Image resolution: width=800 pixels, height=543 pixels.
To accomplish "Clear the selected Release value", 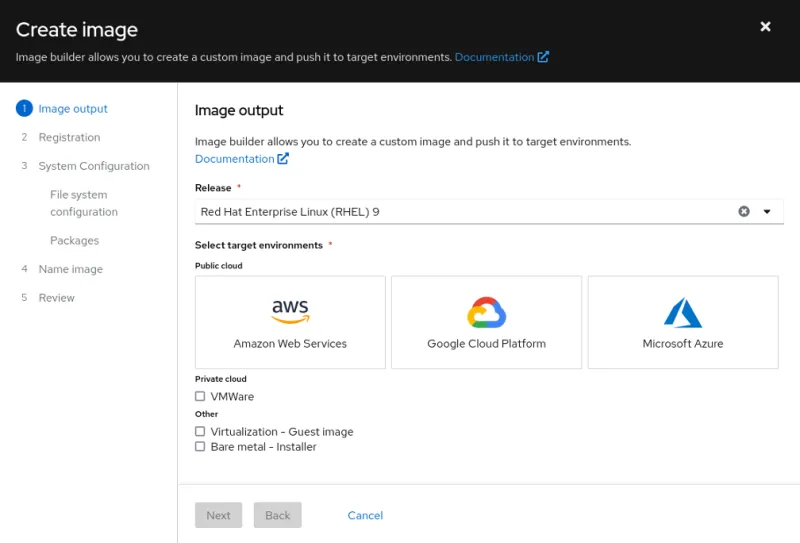I will click(744, 211).
